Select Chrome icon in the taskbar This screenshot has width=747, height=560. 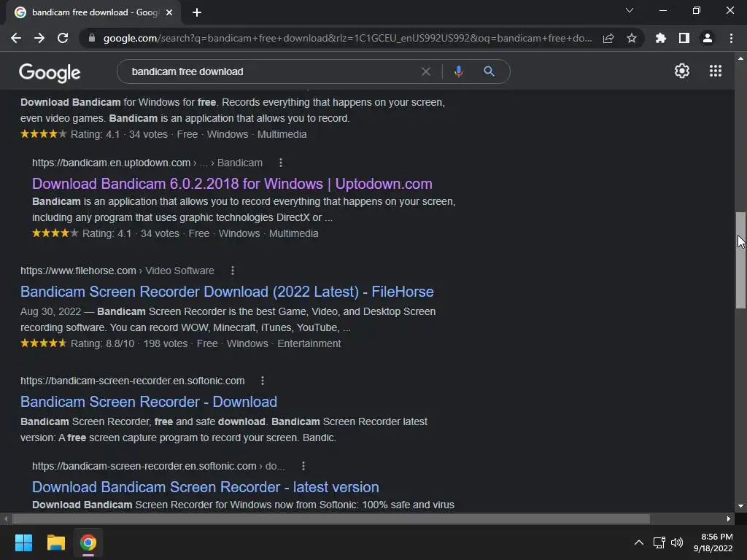(x=88, y=542)
